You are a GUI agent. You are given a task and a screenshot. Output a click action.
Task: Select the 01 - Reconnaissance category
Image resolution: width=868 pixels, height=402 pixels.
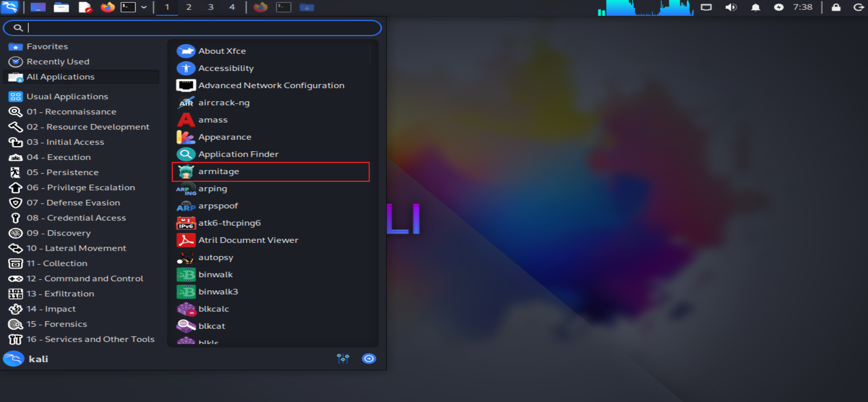click(x=81, y=112)
